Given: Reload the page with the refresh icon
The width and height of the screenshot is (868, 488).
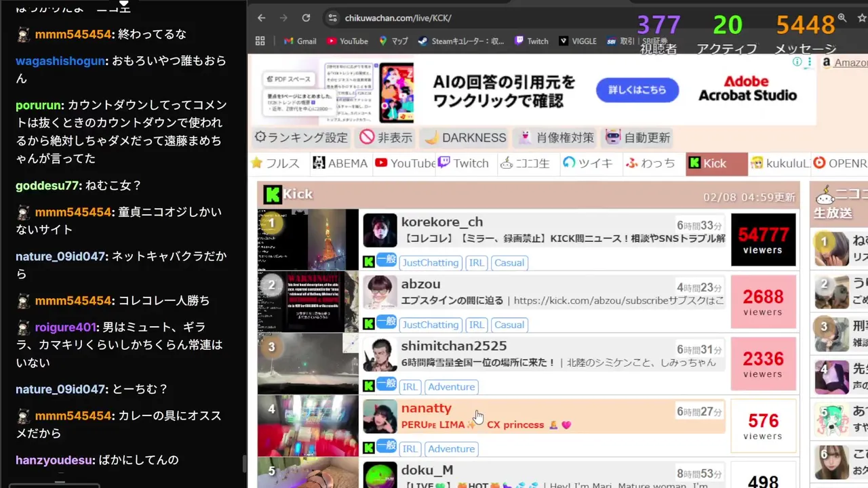Looking at the screenshot, I should 306,18.
